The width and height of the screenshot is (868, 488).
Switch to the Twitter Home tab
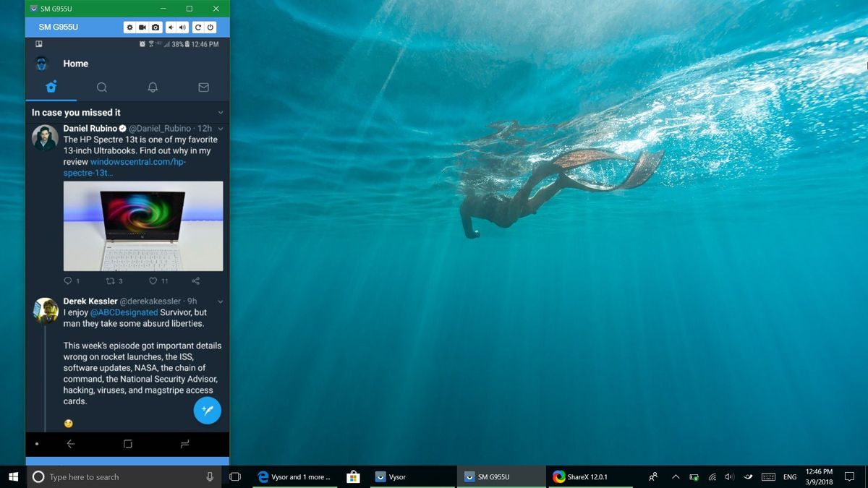(x=51, y=87)
